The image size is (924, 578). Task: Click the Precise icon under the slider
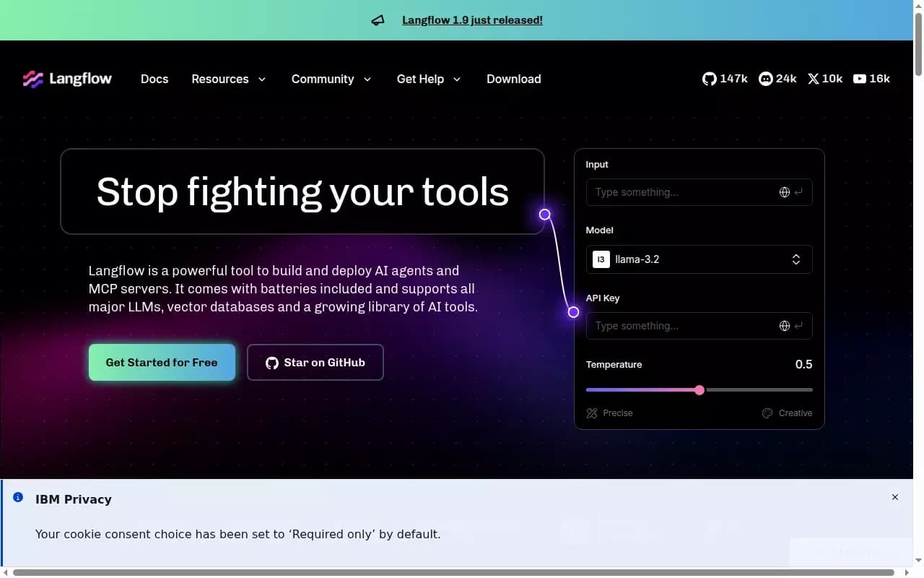tap(592, 413)
